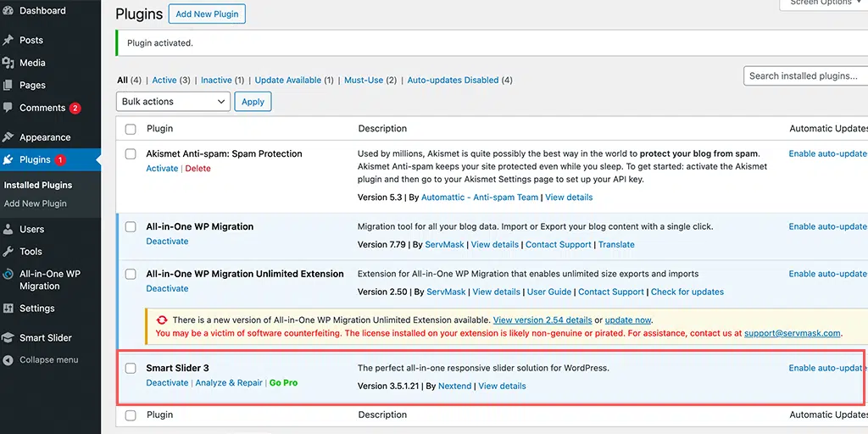Click the Dashboard gauge icon in sidebar
The width and height of the screenshot is (868, 434).
[x=7, y=10]
